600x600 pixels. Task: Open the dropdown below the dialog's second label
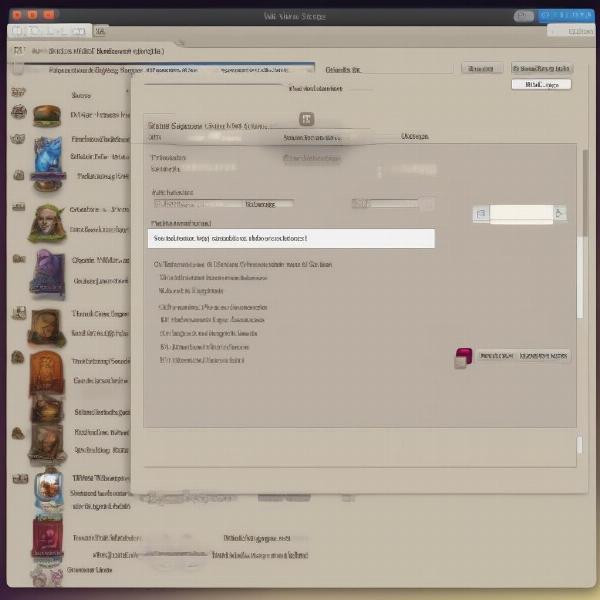[x=224, y=204]
